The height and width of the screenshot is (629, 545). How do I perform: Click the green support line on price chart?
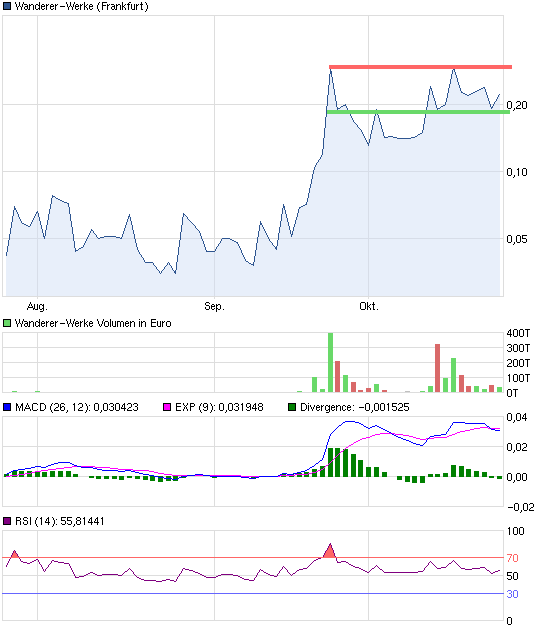click(418, 112)
